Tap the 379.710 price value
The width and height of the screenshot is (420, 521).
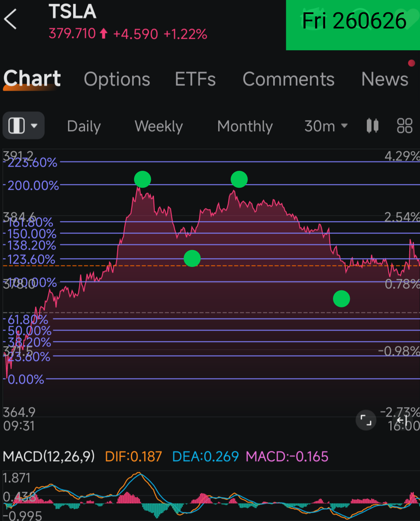pos(72,33)
